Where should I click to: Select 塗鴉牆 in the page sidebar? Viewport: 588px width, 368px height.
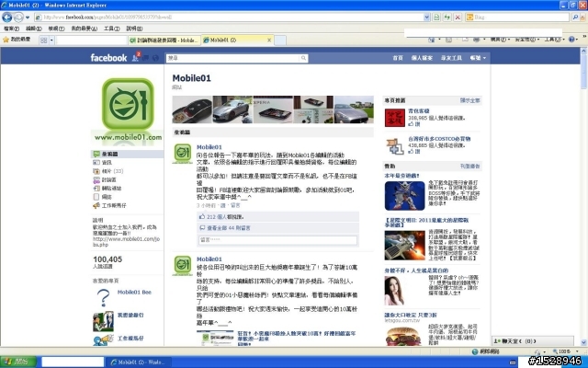128,154
